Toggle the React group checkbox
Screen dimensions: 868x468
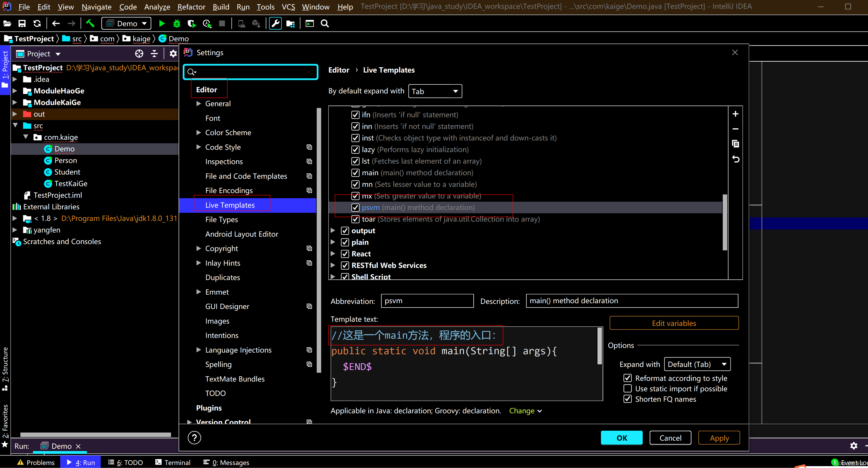pos(345,254)
